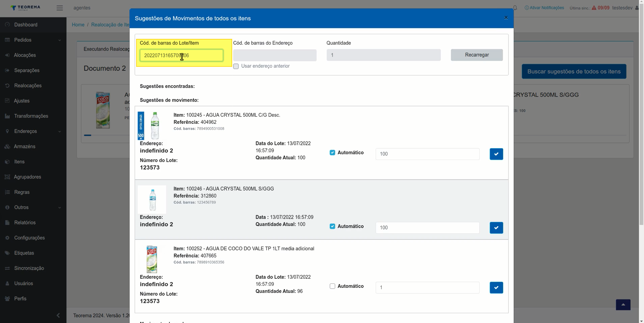Toggle 'Usar endereço anterior' checkbox
Screen dimensions: 644x323
click(x=236, y=66)
